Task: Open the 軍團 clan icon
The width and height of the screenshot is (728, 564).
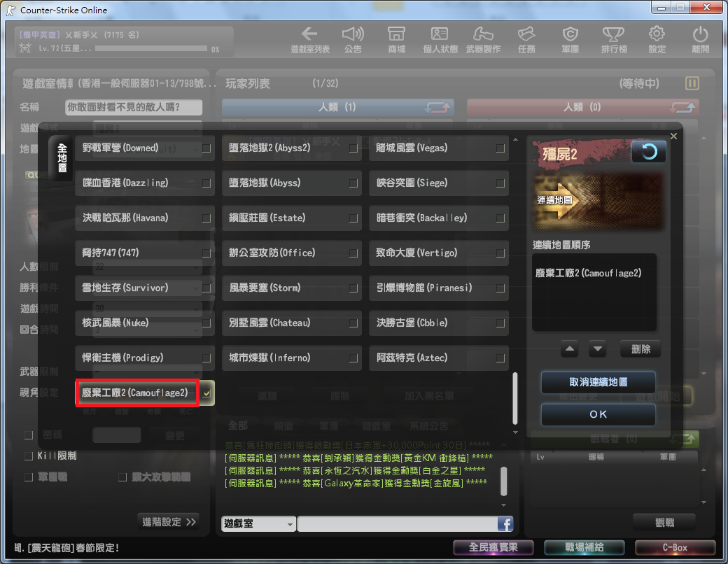Action: 570,40
